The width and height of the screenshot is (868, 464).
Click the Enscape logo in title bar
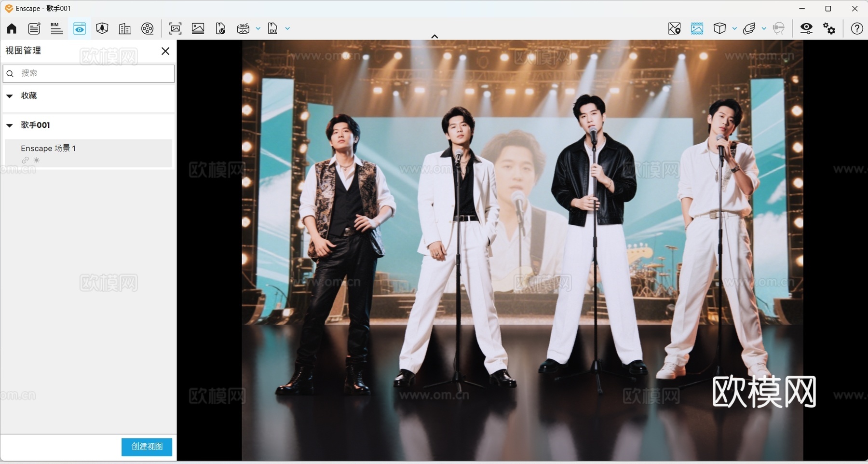pos(9,8)
